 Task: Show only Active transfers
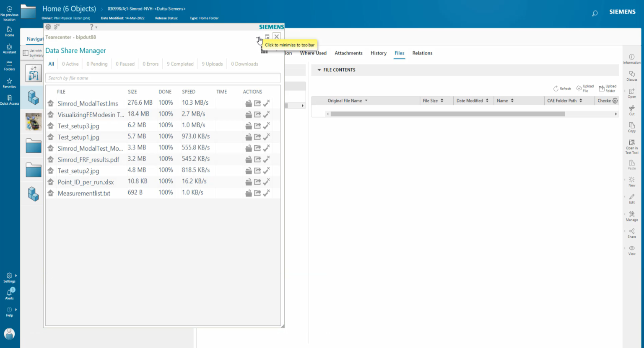[70, 64]
